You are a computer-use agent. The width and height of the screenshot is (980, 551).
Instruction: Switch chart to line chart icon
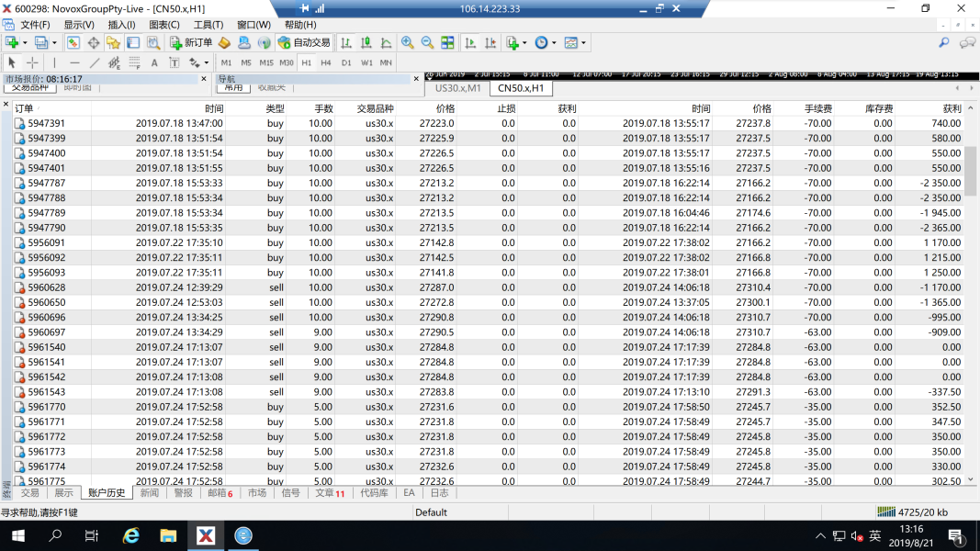pos(386,42)
